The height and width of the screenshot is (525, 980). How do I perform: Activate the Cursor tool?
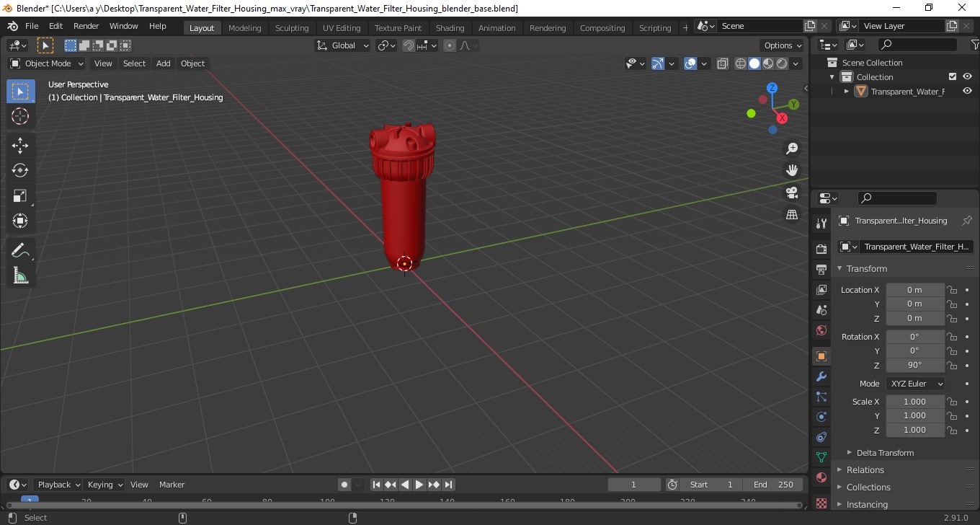(20, 116)
